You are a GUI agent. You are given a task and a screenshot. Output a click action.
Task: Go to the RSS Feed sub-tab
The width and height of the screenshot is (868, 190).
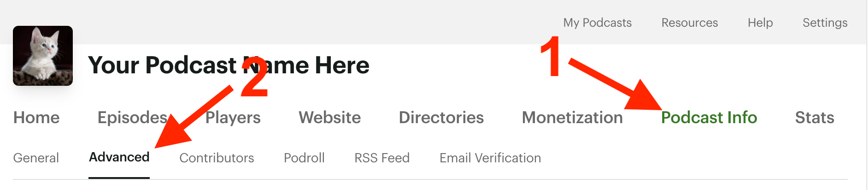[382, 158]
